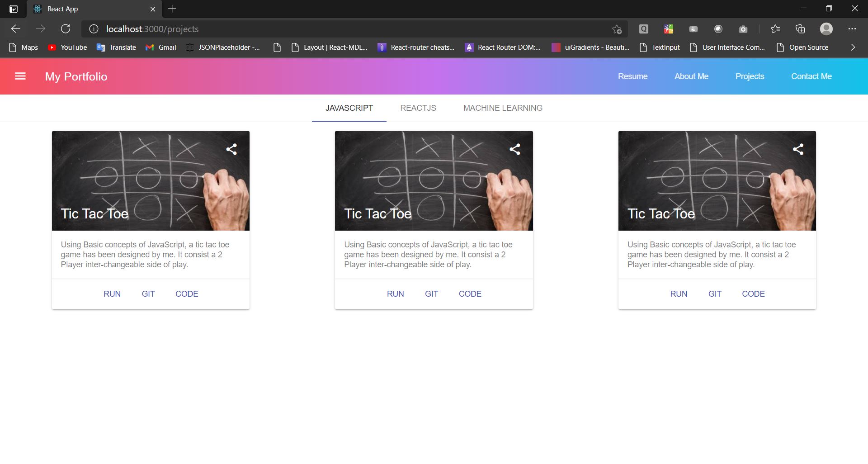Share the middle Tic Tac Toe card
868x464 pixels.
pos(515,149)
